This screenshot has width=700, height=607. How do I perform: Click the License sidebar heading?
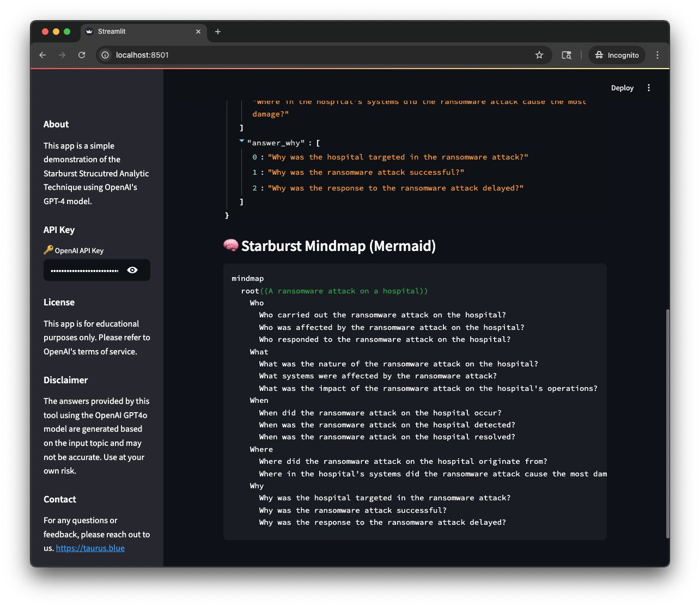point(59,302)
